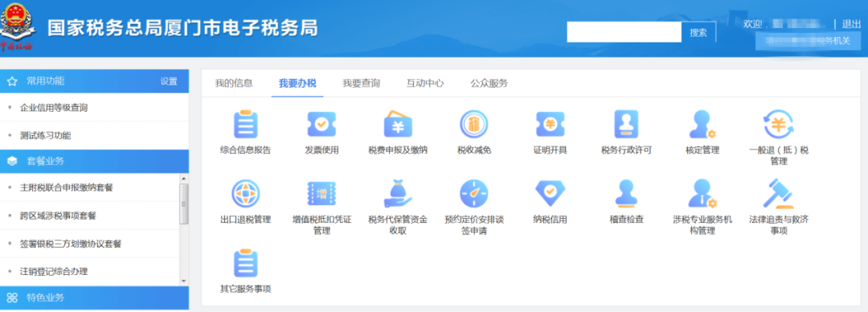
Task: Click the star icon beside 常用功能
Action: click(x=12, y=81)
